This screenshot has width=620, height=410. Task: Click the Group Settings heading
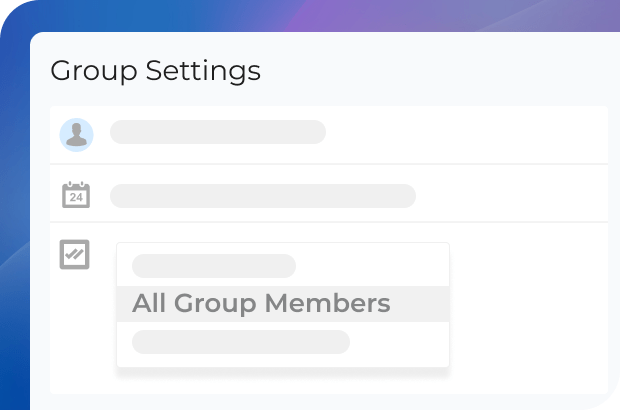click(x=155, y=71)
